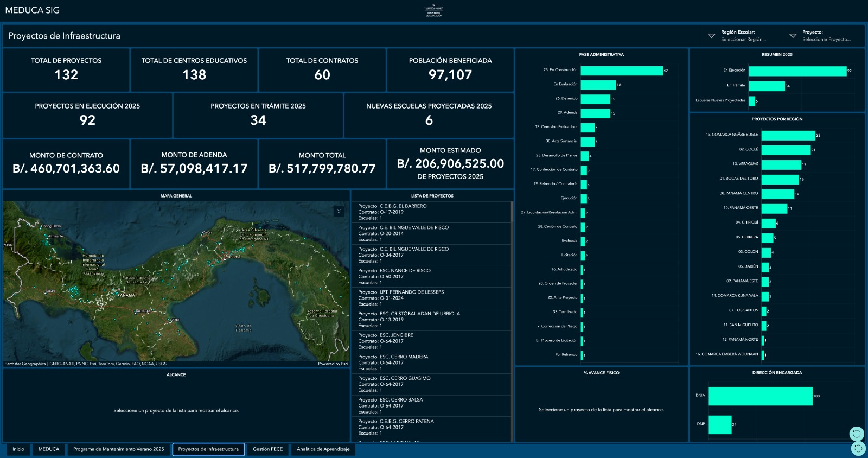The width and height of the screenshot is (868, 458).
Task: Click the project list vertical scrollbar
Action: pos(512,320)
